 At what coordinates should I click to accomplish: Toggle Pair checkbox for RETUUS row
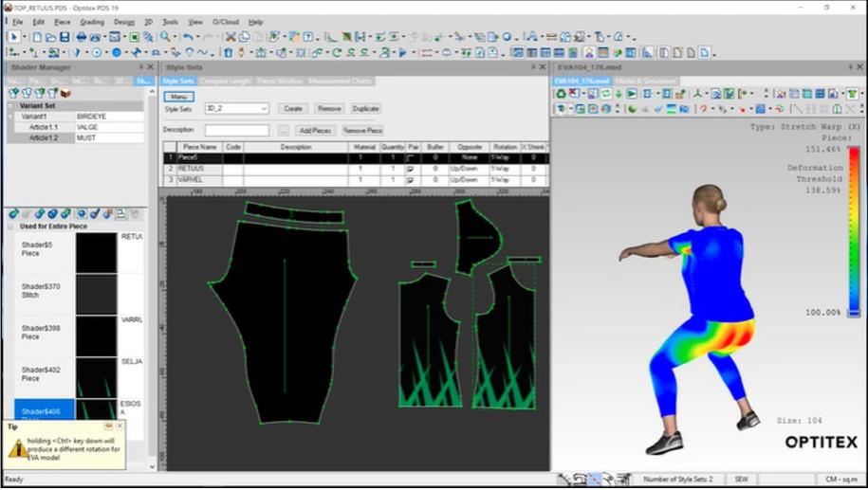[x=410, y=169]
